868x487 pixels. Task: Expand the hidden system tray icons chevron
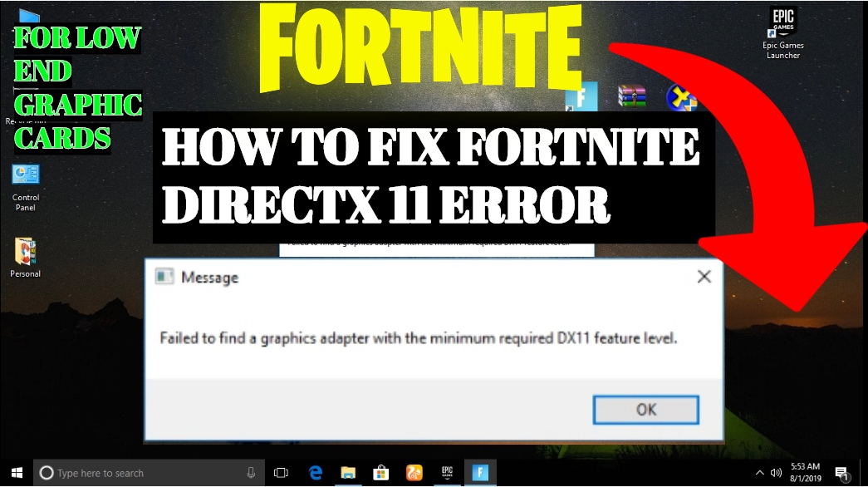pos(759,473)
